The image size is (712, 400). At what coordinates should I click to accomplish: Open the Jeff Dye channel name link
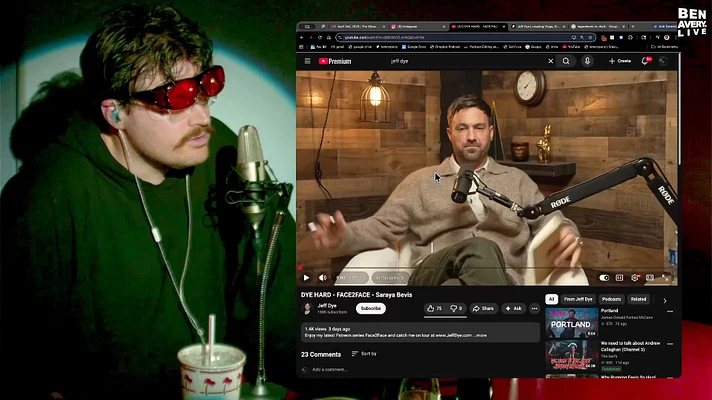[326, 306]
